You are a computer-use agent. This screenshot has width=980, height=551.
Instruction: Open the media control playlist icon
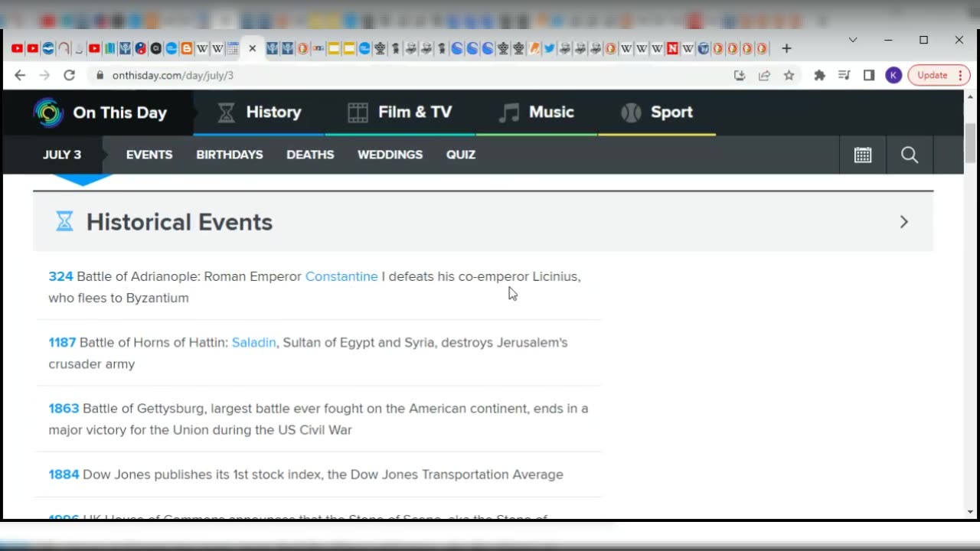844,75
